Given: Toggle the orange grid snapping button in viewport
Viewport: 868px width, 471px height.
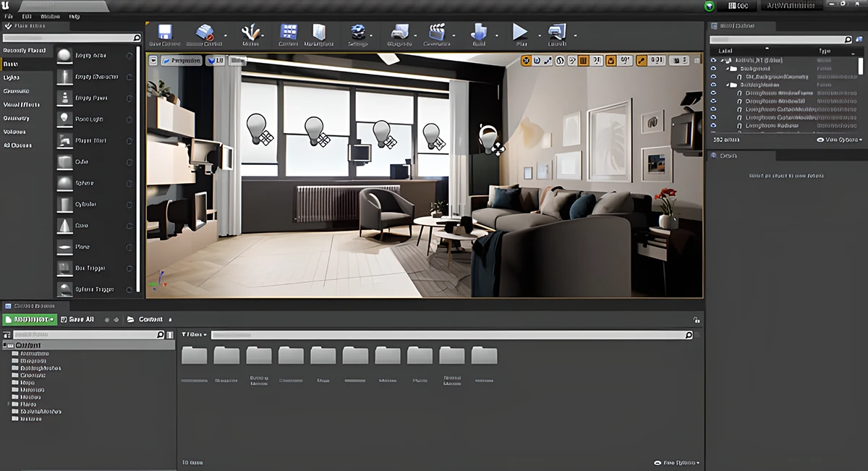Looking at the screenshot, I should click(x=584, y=61).
